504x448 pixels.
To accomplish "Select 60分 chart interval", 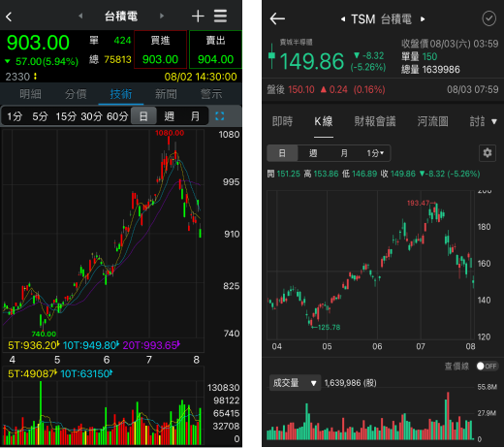I will point(117,116).
